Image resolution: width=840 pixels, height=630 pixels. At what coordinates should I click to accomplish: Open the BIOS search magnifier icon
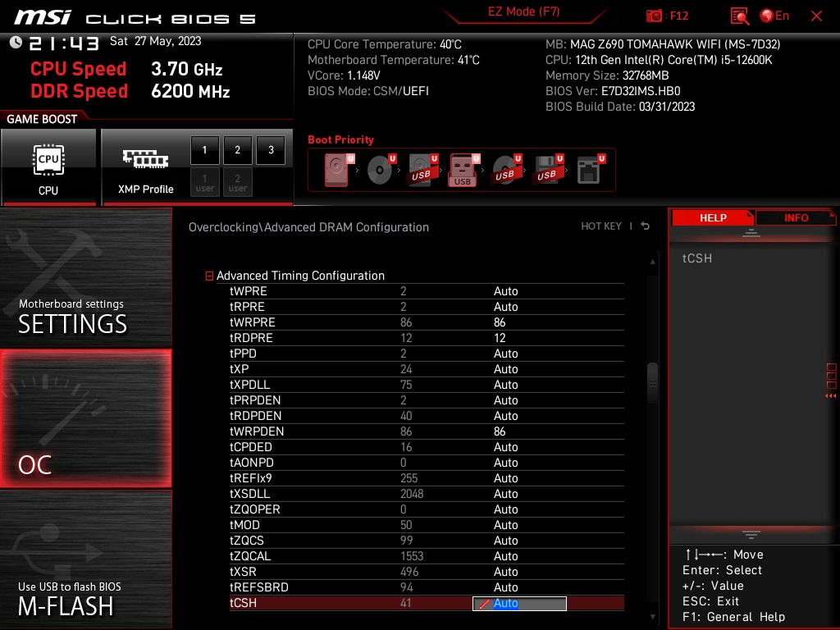pos(739,16)
